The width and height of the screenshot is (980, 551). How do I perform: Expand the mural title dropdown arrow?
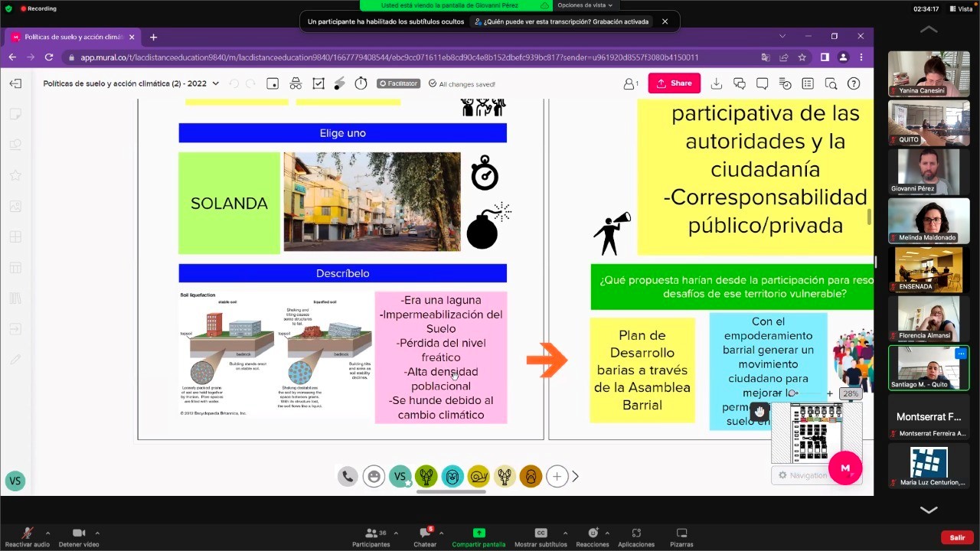click(x=216, y=83)
